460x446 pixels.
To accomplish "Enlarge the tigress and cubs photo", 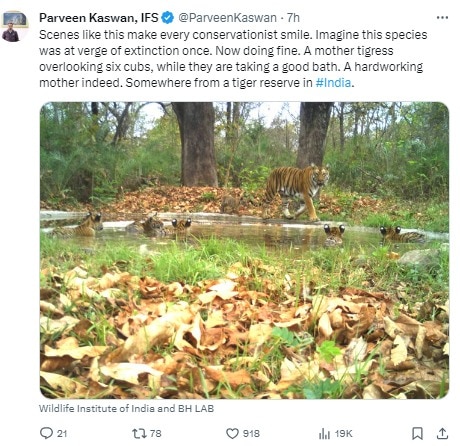I will tap(244, 250).
